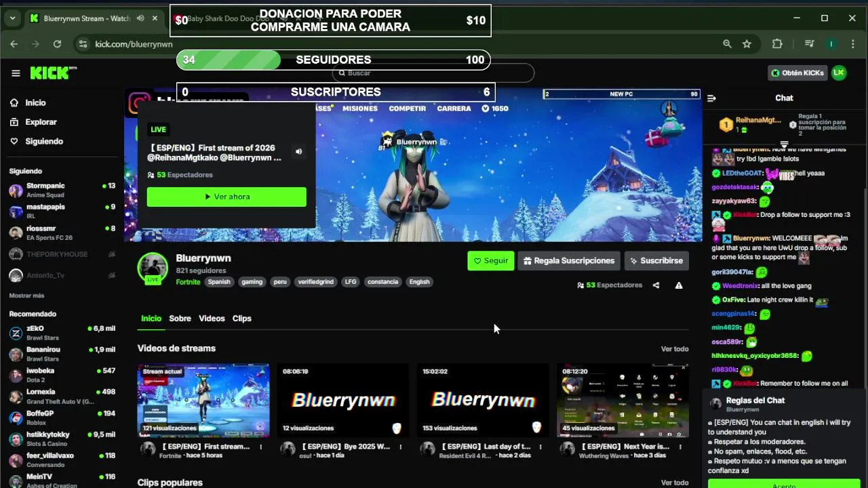Click the KICK logo

point(54,73)
